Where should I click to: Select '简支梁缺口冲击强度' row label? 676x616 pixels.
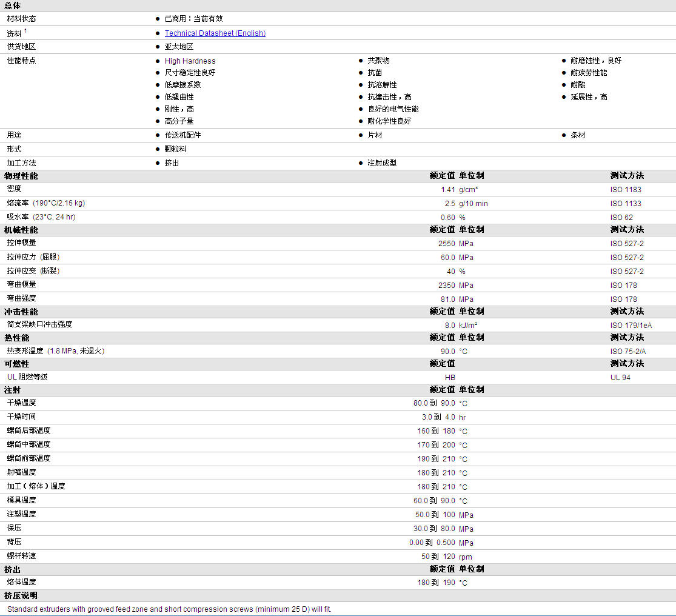click(x=39, y=324)
